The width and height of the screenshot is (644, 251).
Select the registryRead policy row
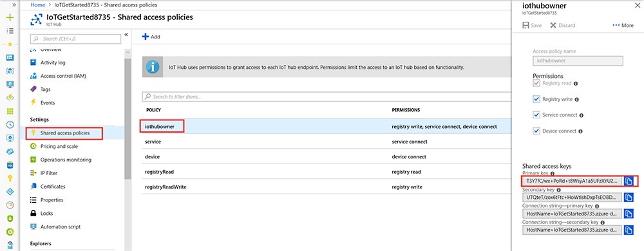(327, 172)
